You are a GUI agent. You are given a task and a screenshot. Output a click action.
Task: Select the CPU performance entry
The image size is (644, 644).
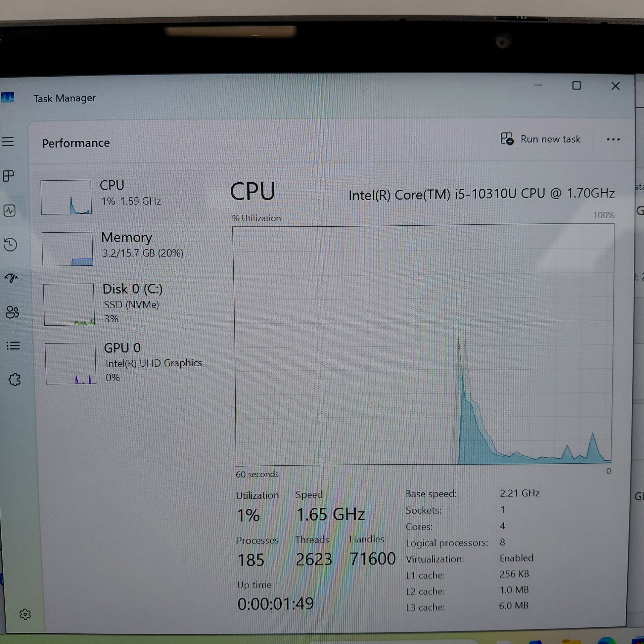tap(130, 193)
